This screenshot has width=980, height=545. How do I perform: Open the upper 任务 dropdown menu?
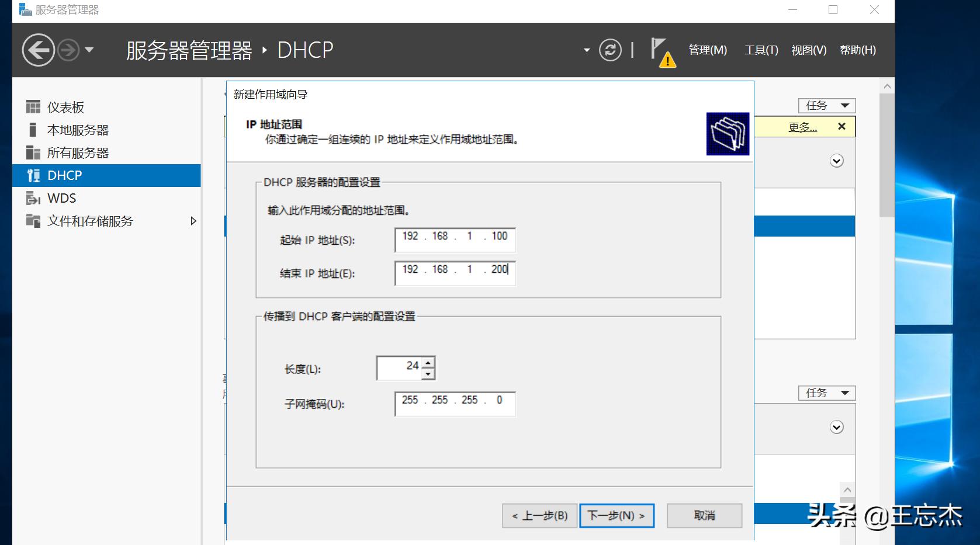click(826, 105)
